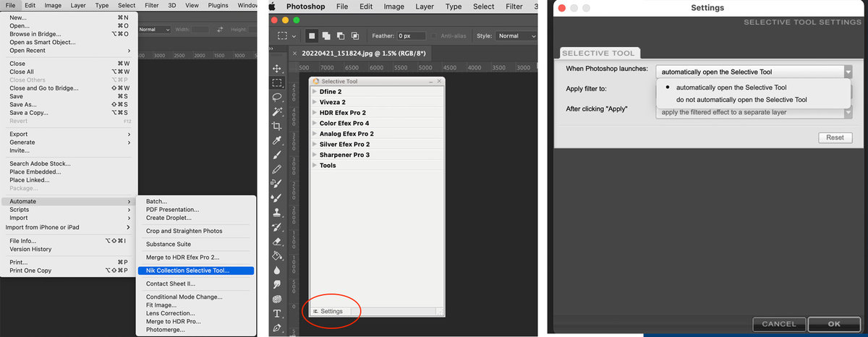This screenshot has height=337, width=868.
Task: Select the Pen tool
Action: pyautogui.click(x=277, y=328)
